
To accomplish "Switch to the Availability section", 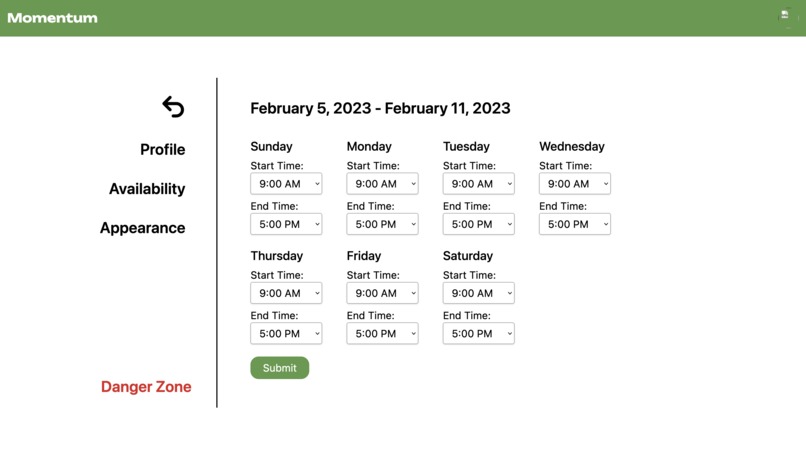I will pyautogui.click(x=147, y=189).
